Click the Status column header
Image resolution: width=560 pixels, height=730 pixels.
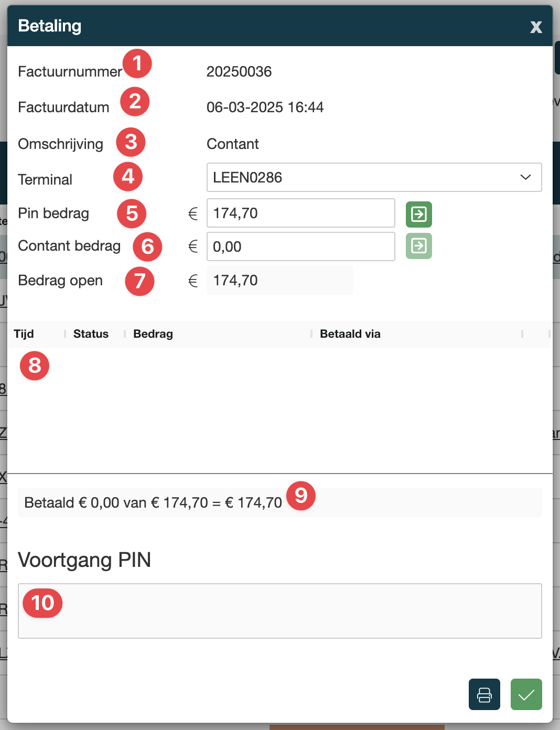pos(91,334)
